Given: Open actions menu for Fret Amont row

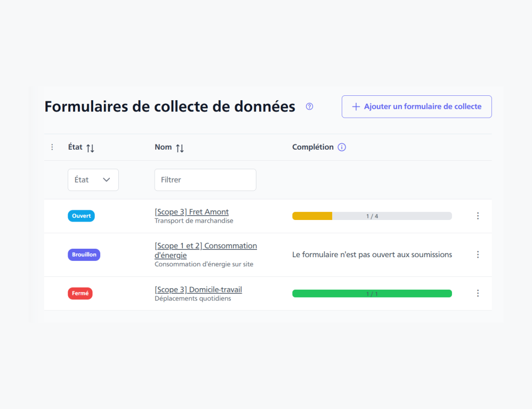Looking at the screenshot, I should pos(478,216).
